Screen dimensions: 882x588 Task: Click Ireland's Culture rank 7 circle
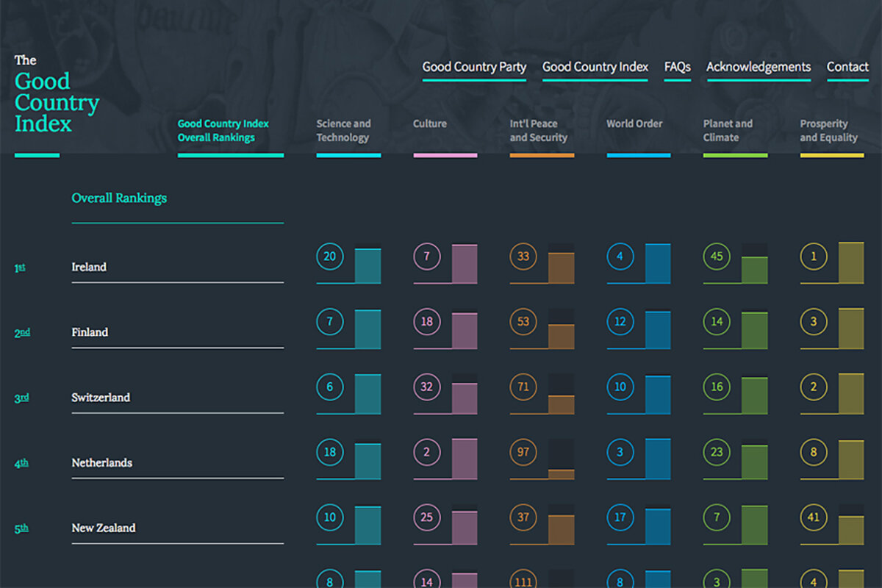coord(427,257)
